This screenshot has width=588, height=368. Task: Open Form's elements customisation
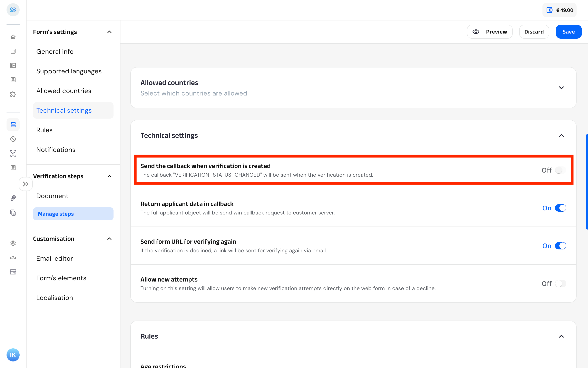pos(61,278)
